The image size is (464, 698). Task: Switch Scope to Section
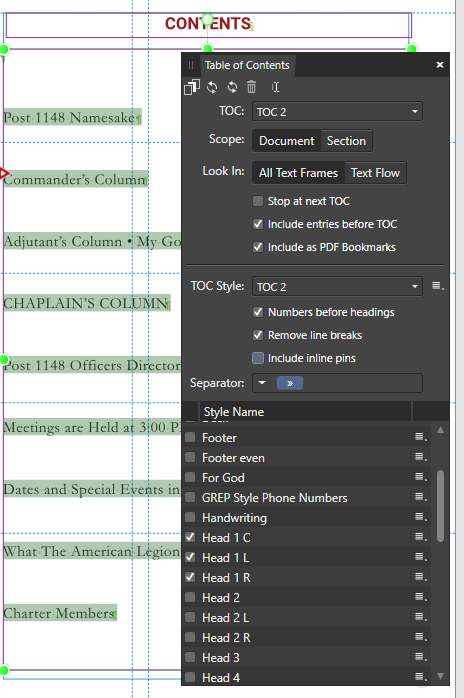click(346, 141)
